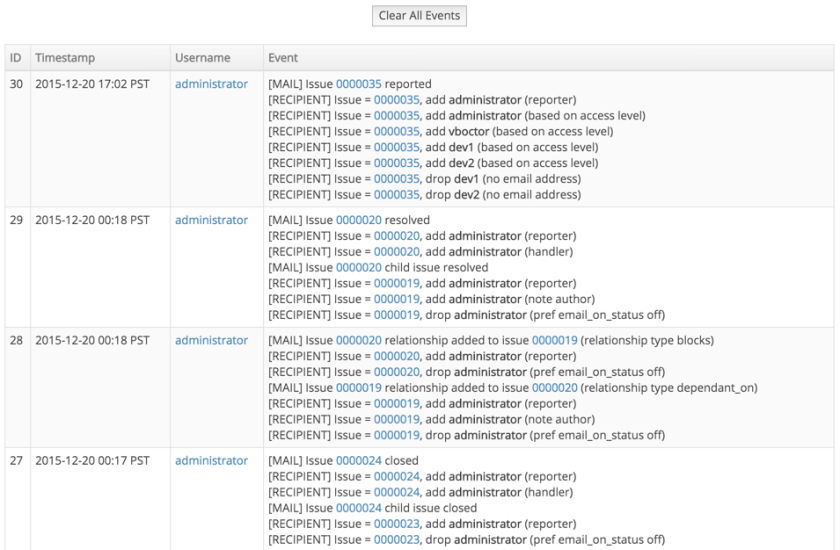Viewport: 840px width, 550px height.
Task: Open administrator user link in event 30
Action: tap(211, 84)
